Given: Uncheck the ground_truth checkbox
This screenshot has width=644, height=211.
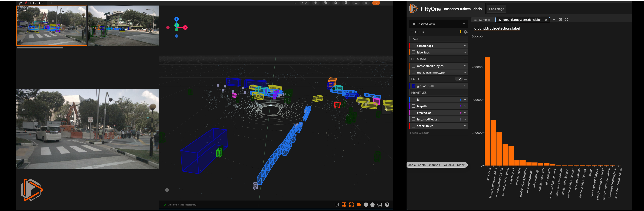Looking at the screenshot, I should click(x=413, y=86).
